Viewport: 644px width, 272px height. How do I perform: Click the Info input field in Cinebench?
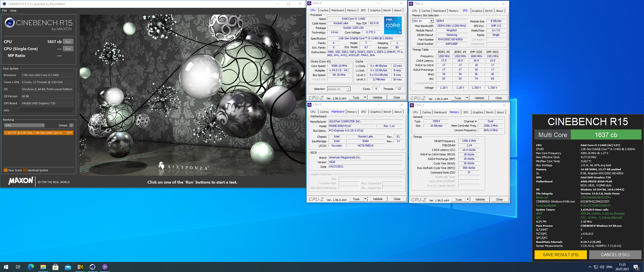pos(47,110)
